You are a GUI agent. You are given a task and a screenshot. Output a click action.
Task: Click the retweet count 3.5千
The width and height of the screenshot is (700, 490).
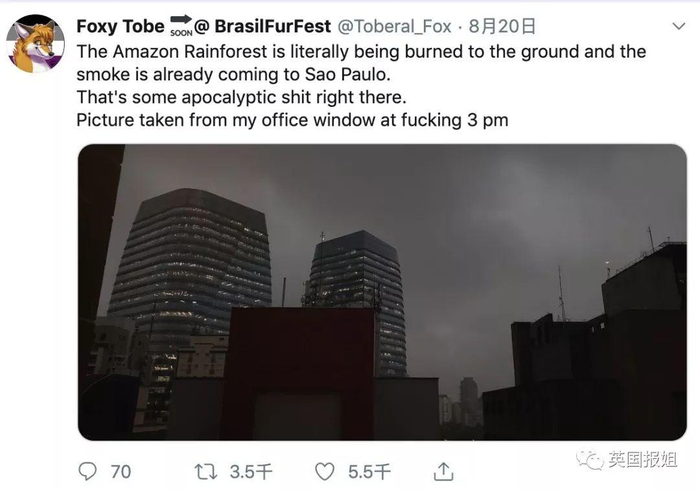coord(247,470)
